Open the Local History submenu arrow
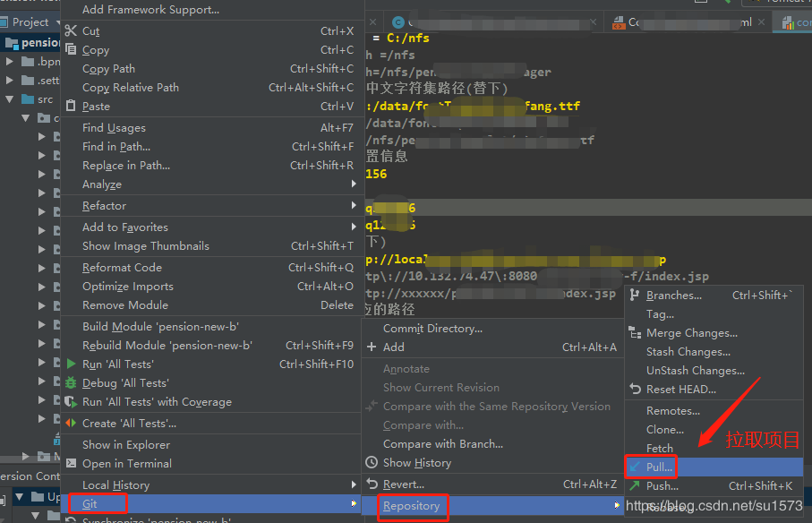 point(354,484)
